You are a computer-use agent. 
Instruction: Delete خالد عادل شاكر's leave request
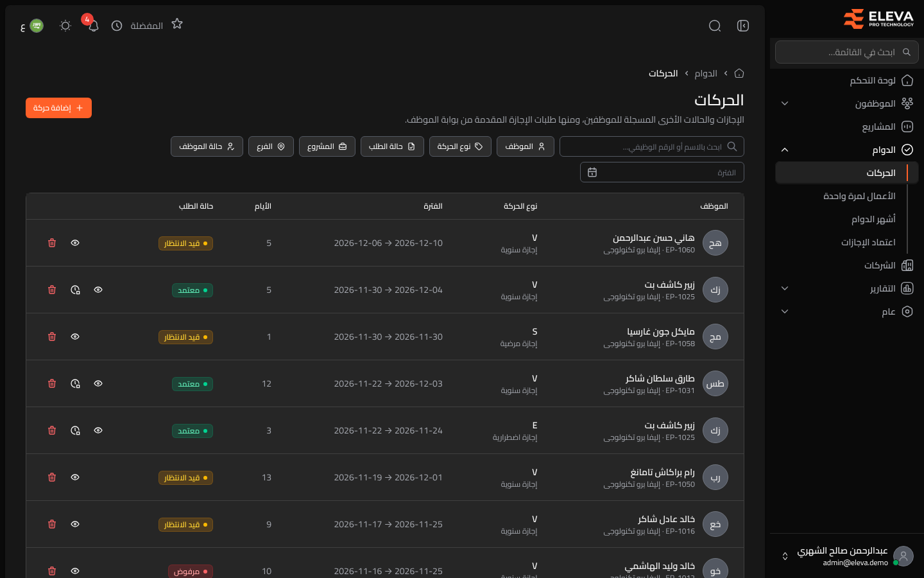(52, 524)
